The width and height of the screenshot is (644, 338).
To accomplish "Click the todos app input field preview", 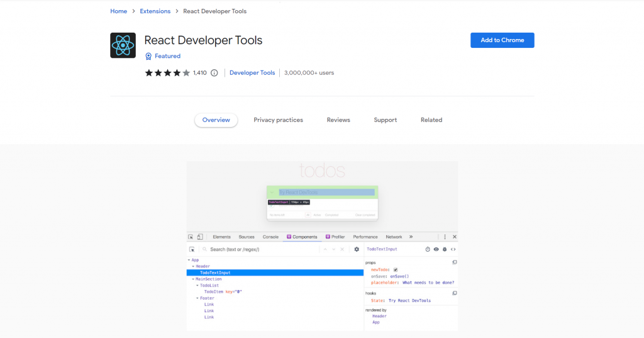I will (x=326, y=193).
